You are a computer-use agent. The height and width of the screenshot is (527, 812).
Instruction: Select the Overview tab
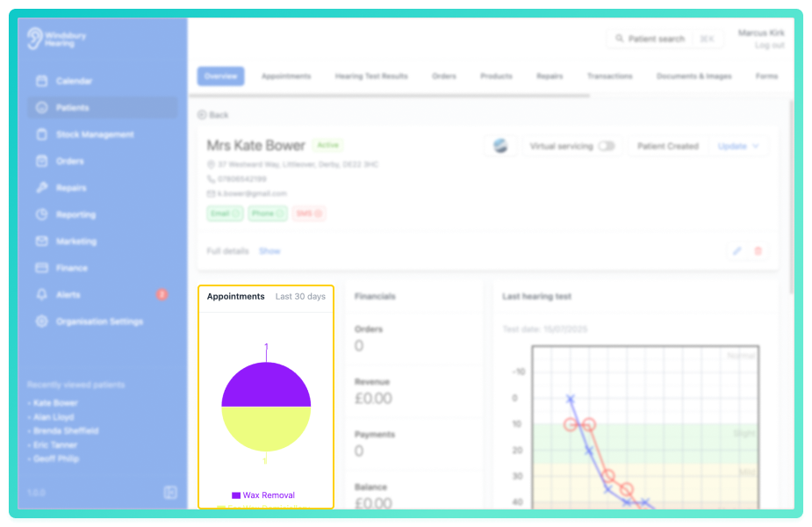(x=220, y=76)
